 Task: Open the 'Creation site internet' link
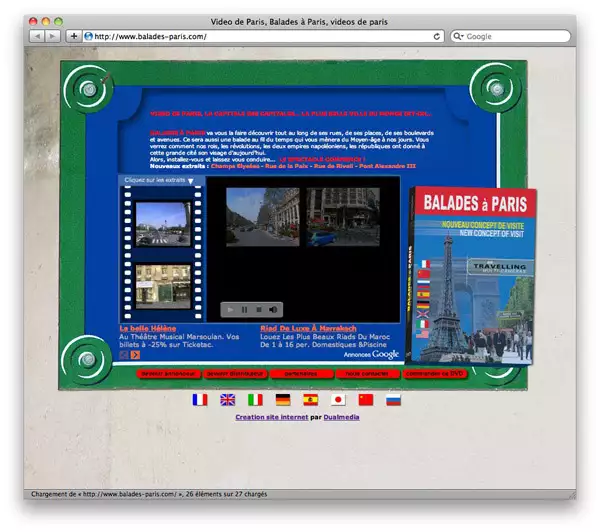[x=272, y=417]
